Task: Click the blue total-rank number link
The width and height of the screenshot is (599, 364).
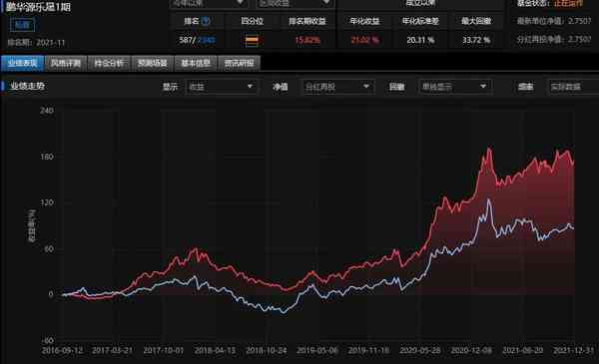Action: 207,40
